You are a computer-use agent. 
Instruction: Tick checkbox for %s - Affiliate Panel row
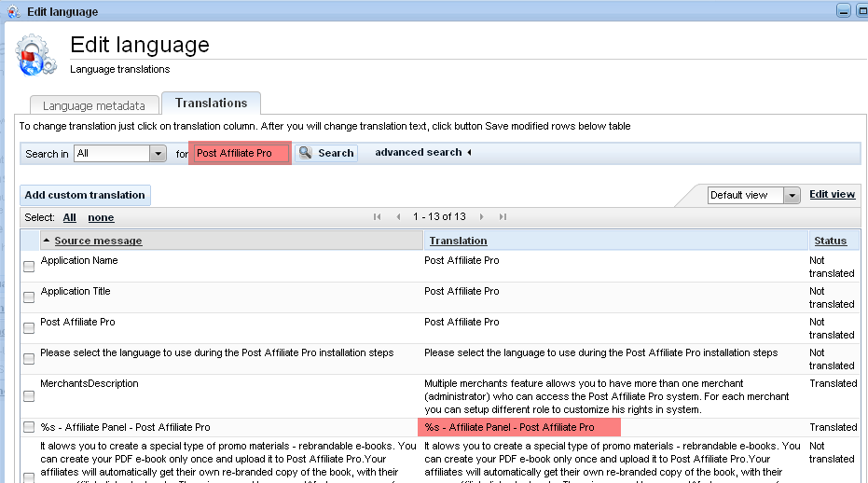[29, 426]
